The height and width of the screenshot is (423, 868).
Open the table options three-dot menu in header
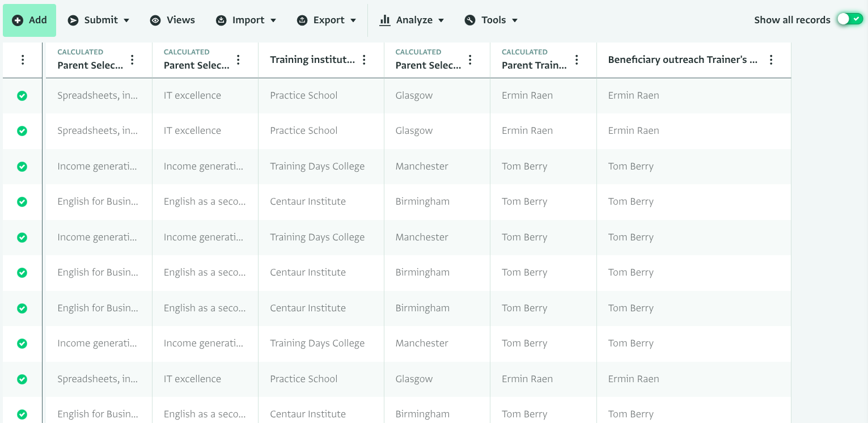23,60
